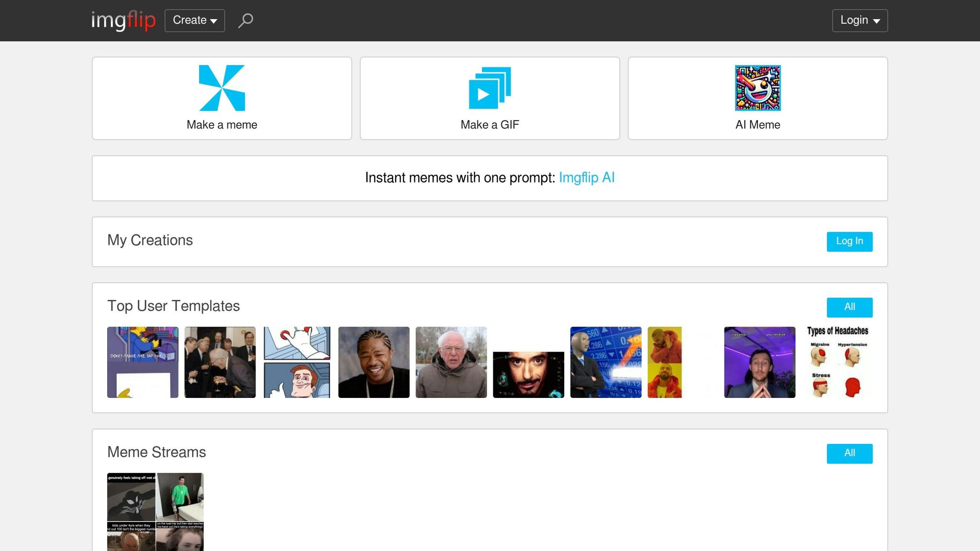Expand the Login dropdown
This screenshot has height=551, width=980.
pyautogui.click(x=860, y=21)
